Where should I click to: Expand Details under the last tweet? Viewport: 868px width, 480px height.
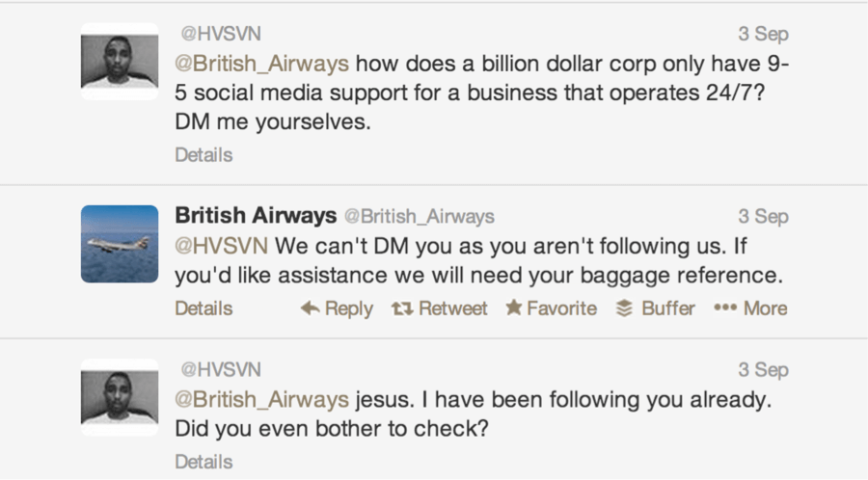(x=203, y=462)
